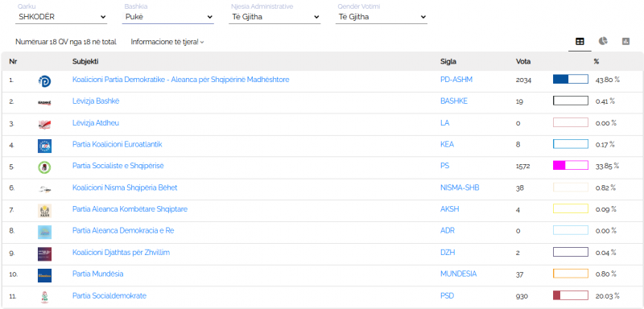Click the PD-ASHM coalition logo

pos(44,81)
